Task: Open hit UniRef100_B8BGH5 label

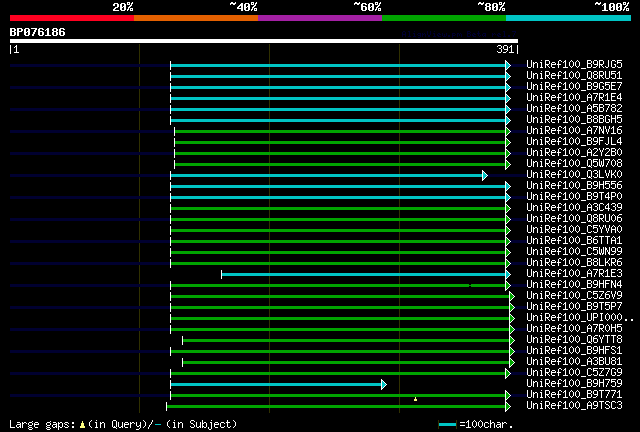Action: coord(574,120)
